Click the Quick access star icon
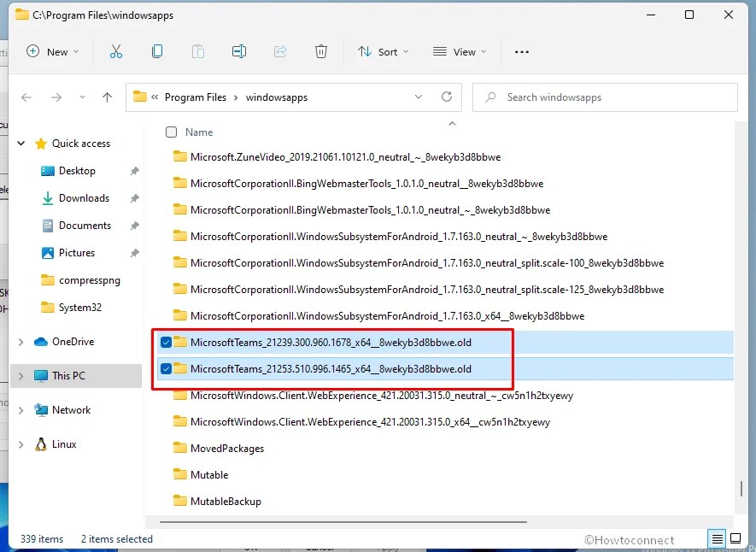Image resolution: width=756 pixels, height=552 pixels. pyautogui.click(x=41, y=144)
